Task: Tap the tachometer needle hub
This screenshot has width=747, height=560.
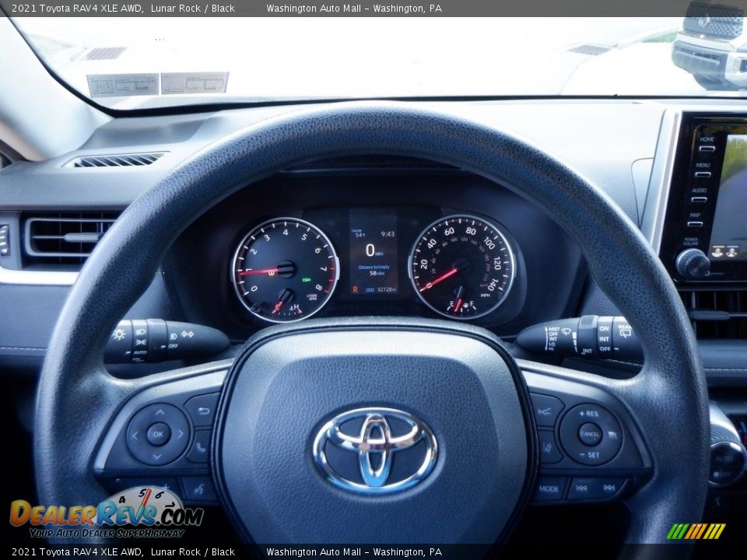Action: [286, 269]
